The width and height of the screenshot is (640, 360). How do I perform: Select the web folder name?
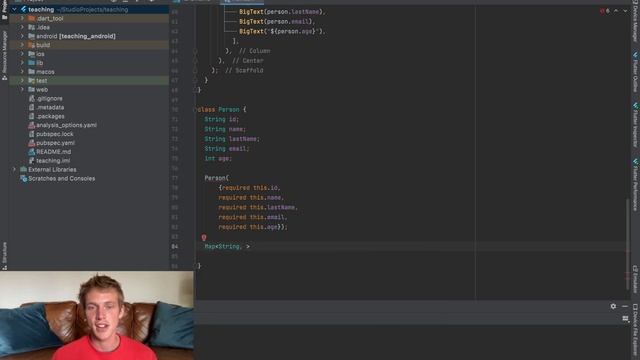click(42, 89)
